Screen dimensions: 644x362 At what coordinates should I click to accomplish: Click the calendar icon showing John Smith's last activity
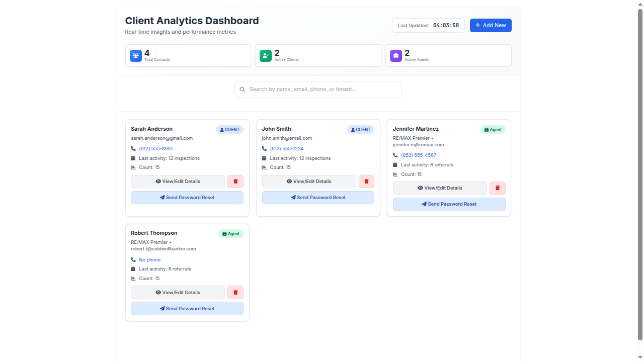pos(264,158)
